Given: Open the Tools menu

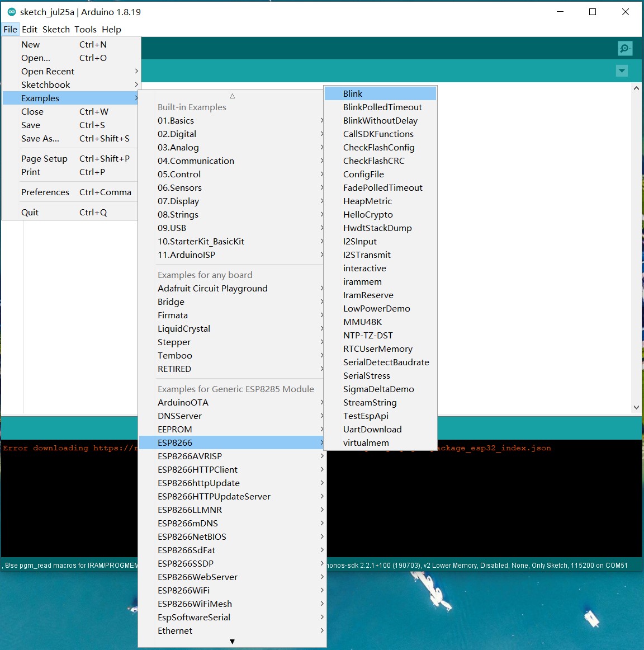Looking at the screenshot, I should 86,30.
